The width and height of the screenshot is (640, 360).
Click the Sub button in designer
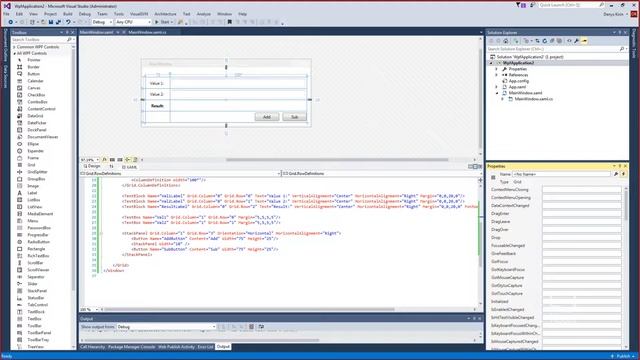pos(294,117)
